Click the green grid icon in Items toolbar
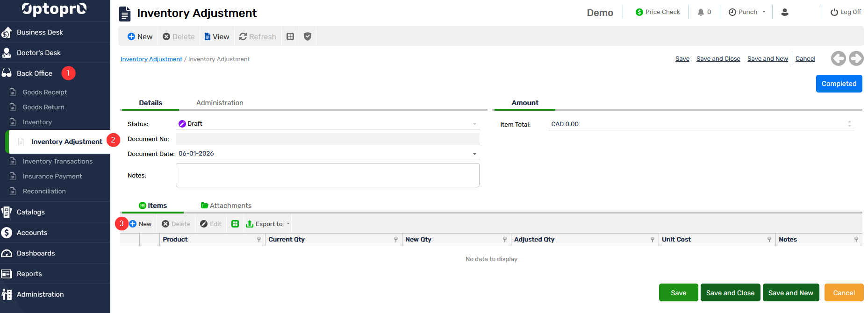The width and height of the screenshot is (868, 313). tap(235, 224)
